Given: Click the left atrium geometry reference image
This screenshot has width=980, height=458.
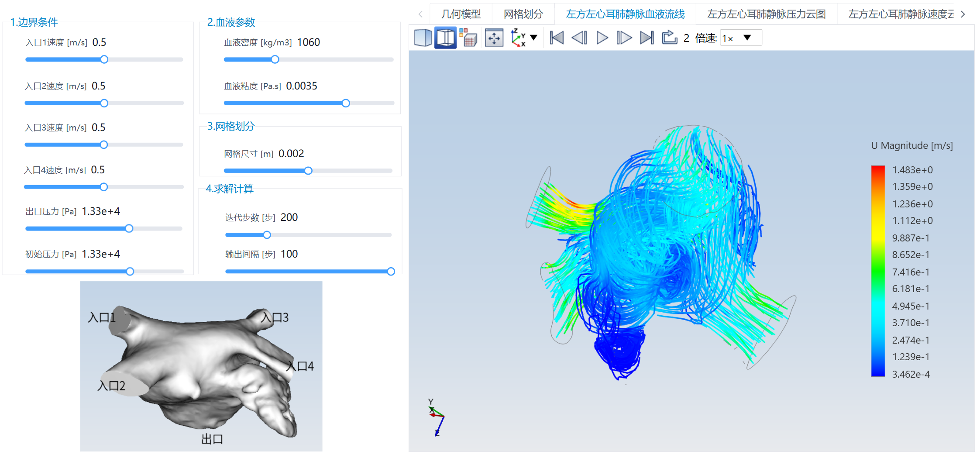Looking at the screenshot, I should tap(201, 366).
